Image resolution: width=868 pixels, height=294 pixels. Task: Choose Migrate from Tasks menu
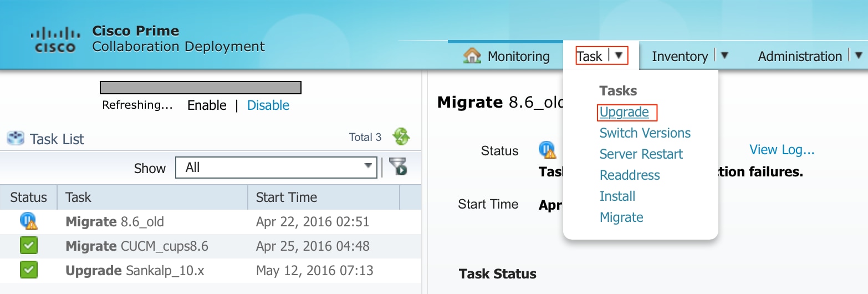coord(621,217)
